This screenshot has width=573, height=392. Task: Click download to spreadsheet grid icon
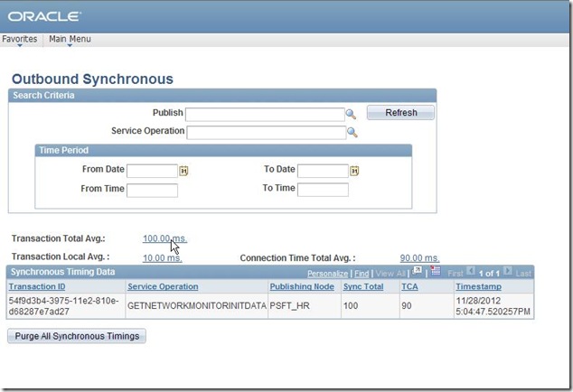point(435,271)
